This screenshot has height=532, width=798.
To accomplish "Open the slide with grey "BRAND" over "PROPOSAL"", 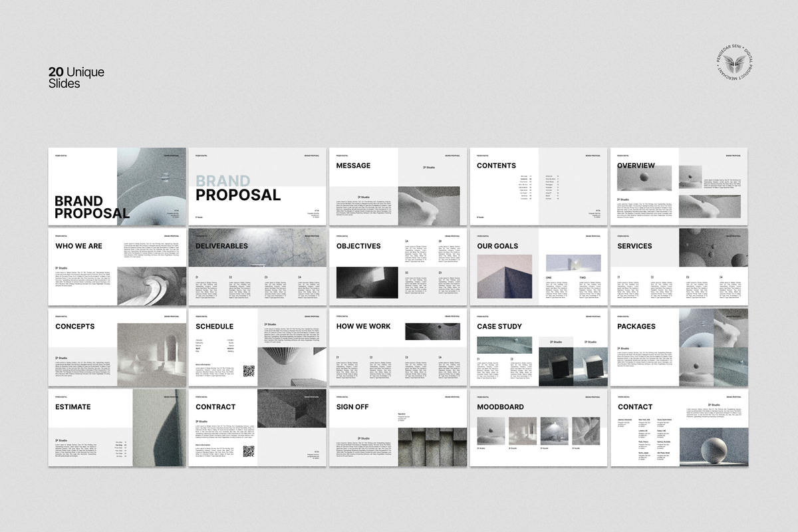I will [x=258, y=187].
